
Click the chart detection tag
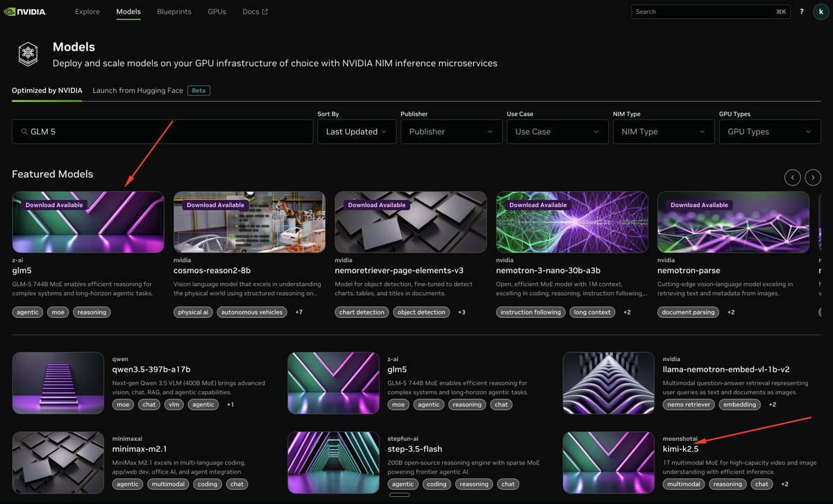pos(362,312)
